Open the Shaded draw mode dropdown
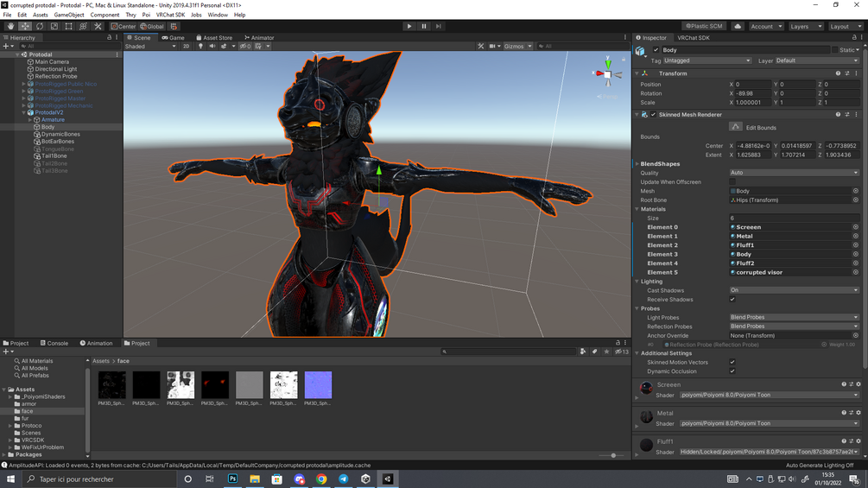The height and width of the screenshot is (488, 868). [x=150, y=46]
